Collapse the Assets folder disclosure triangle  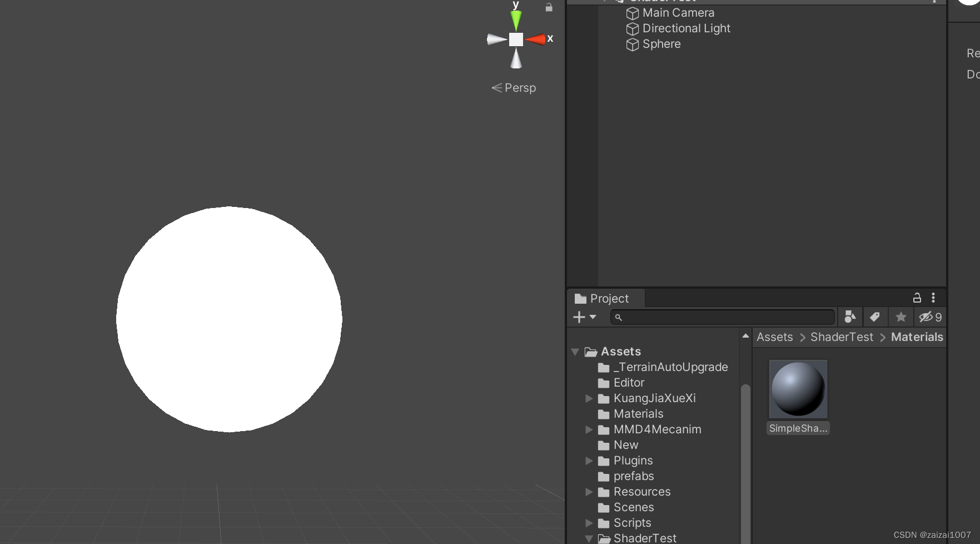tap(575, 352)
